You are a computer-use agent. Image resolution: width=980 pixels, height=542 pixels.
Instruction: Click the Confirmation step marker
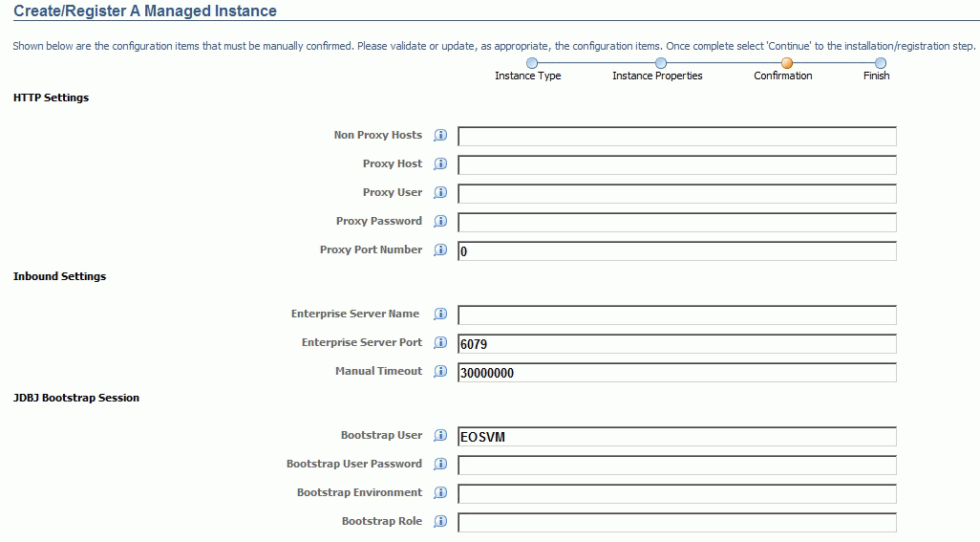pyautogui.click(x=786, y=63)
